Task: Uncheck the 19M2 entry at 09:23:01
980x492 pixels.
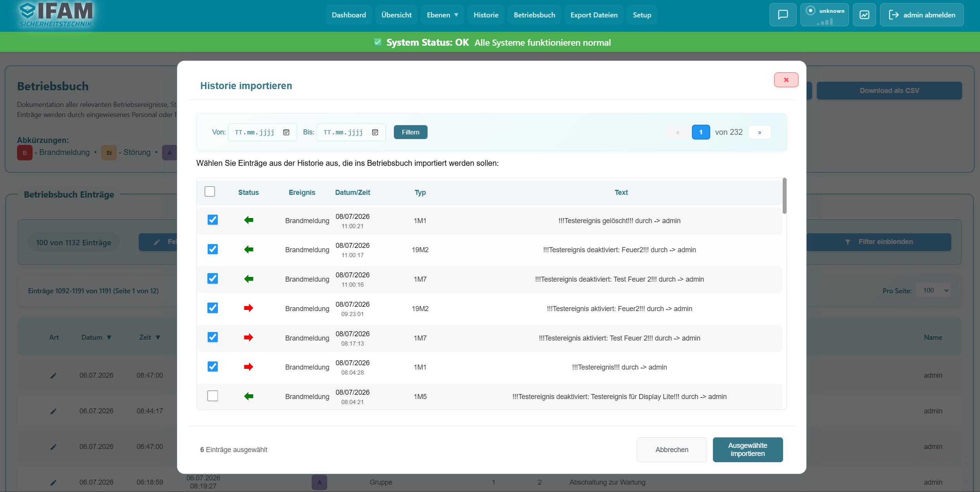Action: pos(212,308)
